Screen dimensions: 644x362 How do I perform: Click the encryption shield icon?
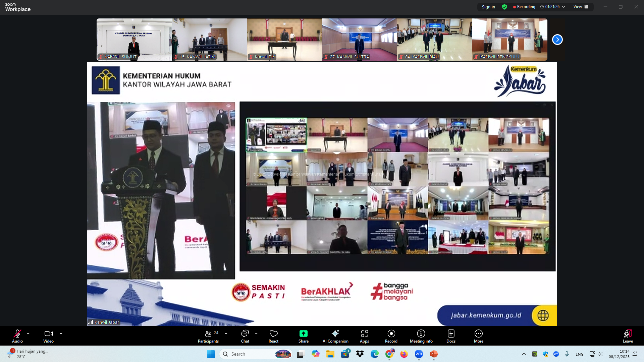click(504, 7)
